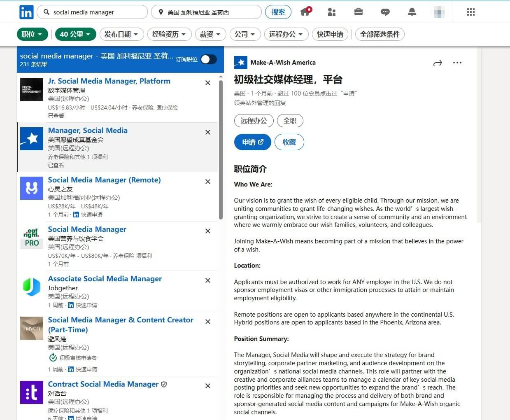Click the 对话台 company logo
The width and height of the screenshot is (510, 420).
[x=32, y=392]
